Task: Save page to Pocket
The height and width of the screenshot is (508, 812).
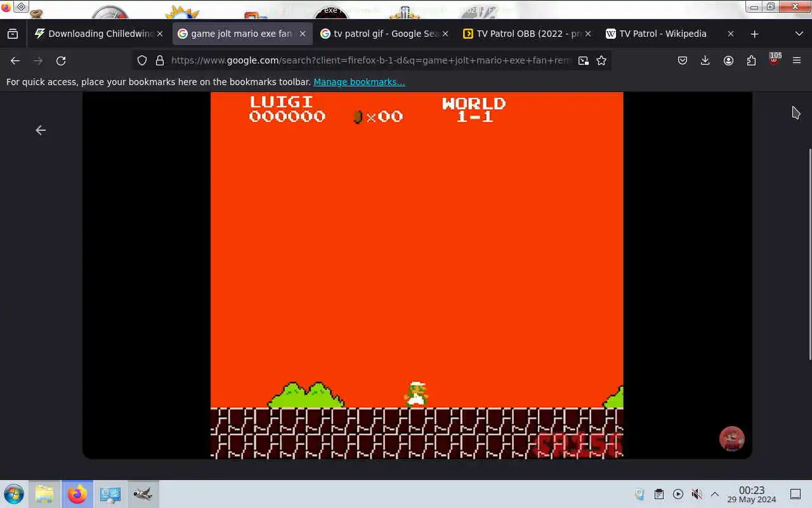Action: 683,60
